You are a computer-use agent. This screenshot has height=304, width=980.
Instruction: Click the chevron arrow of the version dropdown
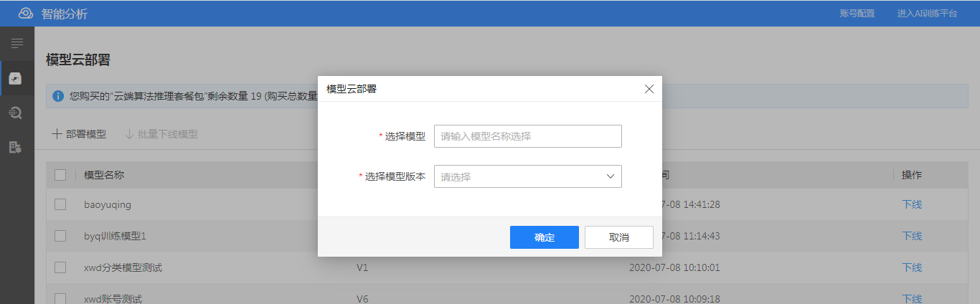pos(611,176)
